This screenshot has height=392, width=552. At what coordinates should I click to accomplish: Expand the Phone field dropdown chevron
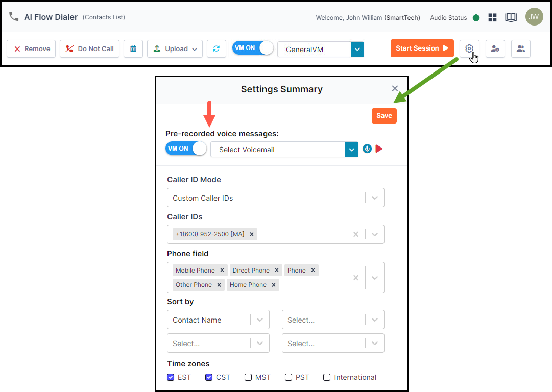coord(375,278)
